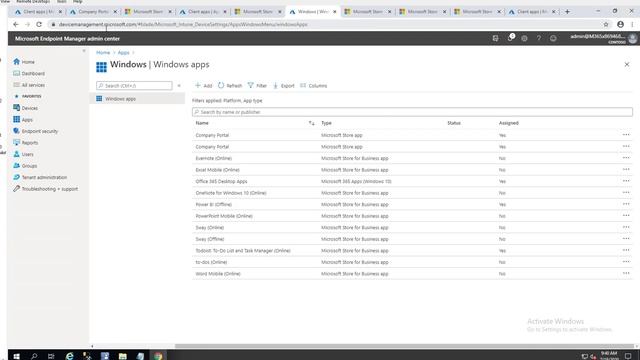Open the Sway (Offline) app entry
Screen dimensions: 640x360
pos(209,239)
